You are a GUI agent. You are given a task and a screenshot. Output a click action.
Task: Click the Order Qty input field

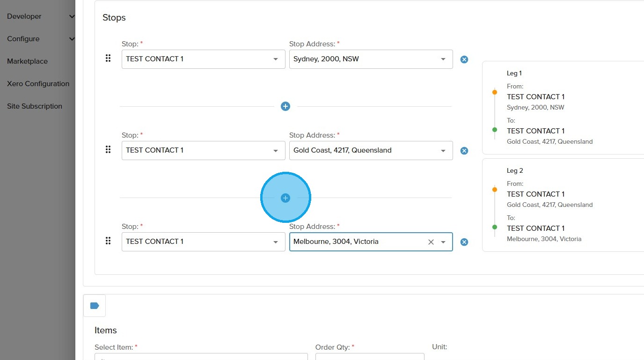pyautogui.click(x=370, y=357)
